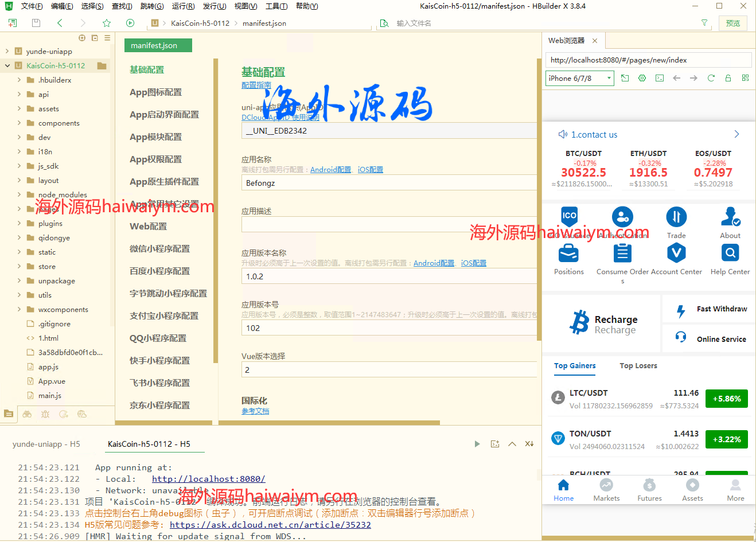Show the QR code for the preview

[x=745, y=78]
